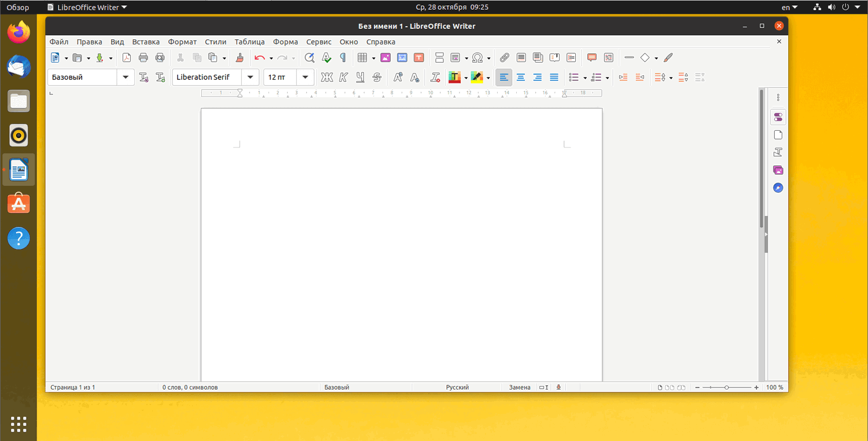The image size is (868, 441).
Task: Expand the paragraph style dropdown
Action: [126, 77]
